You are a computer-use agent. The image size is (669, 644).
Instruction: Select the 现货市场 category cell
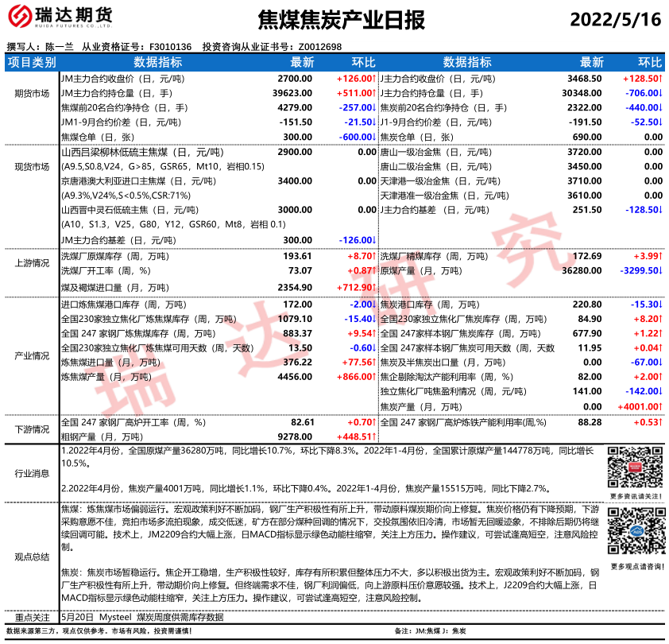[x=32, y=166]
